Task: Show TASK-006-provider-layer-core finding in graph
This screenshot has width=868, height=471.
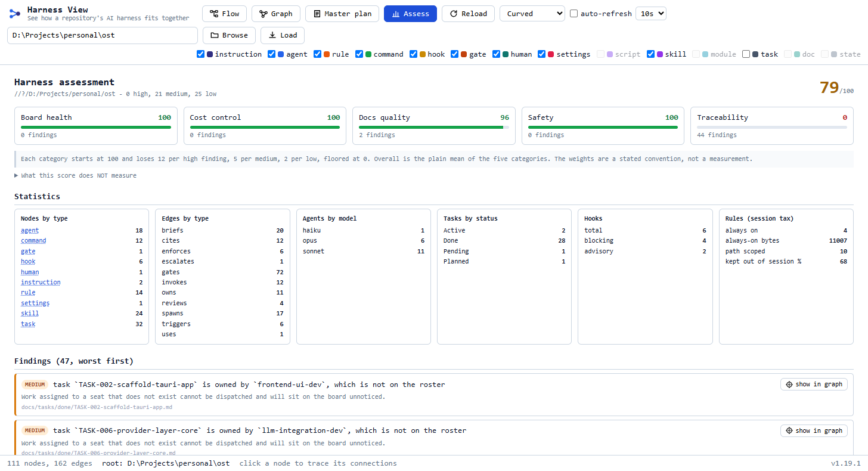Action: pos(814,430)
